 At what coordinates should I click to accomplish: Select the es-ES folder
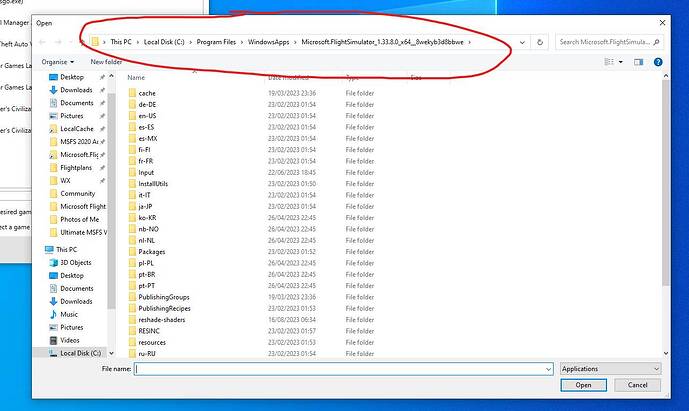tap(146, 127)
